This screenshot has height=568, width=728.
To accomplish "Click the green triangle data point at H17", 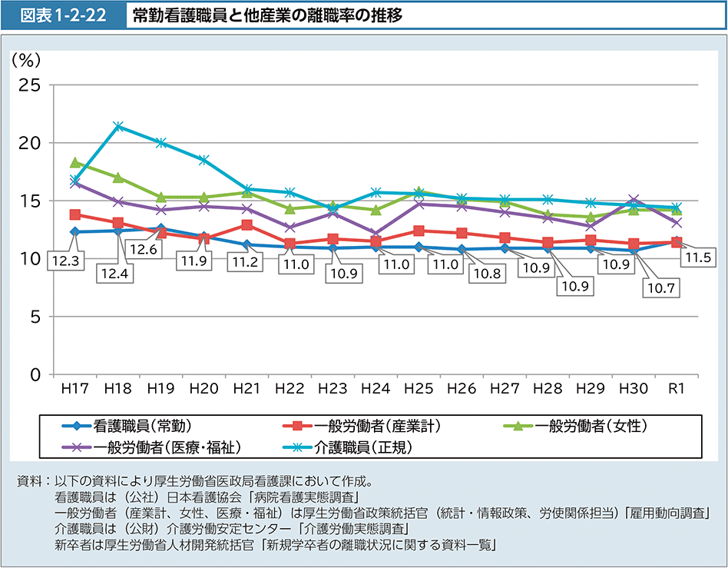I will pos(75,162).
